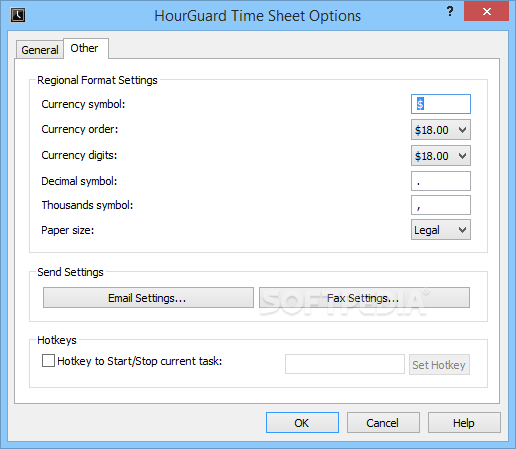
Task: Switch to the General tab
Action: (x=40, y=50)
